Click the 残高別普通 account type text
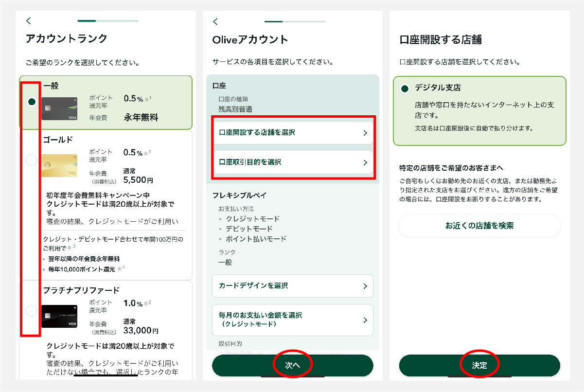 pyautogui.click(x=235, y=109)
